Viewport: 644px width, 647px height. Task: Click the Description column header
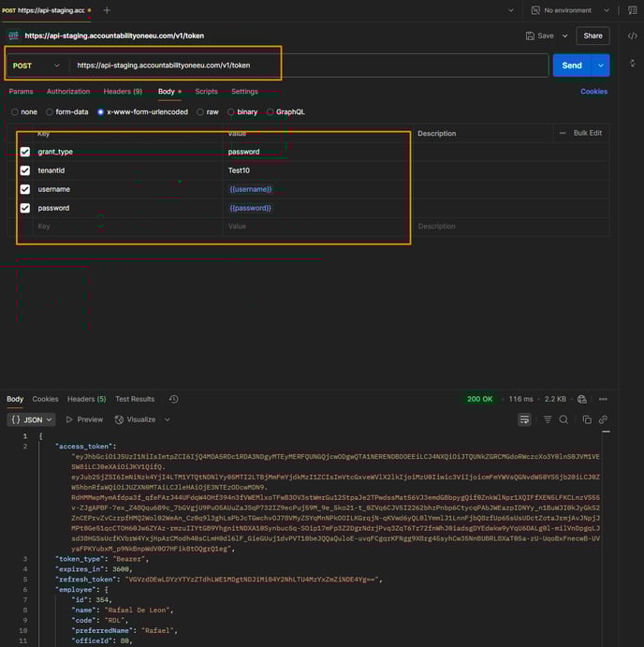(437, 133)
